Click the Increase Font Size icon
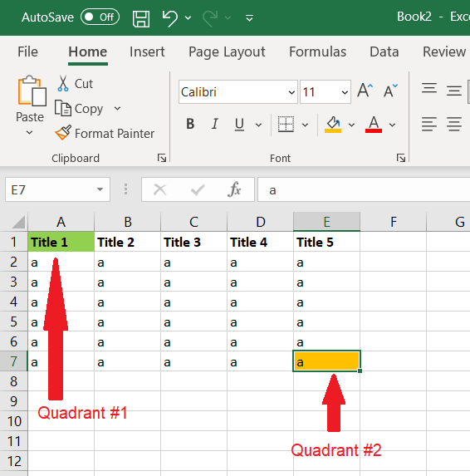The width and height of the screenshot is (470, 476). (x=365, y=91)
